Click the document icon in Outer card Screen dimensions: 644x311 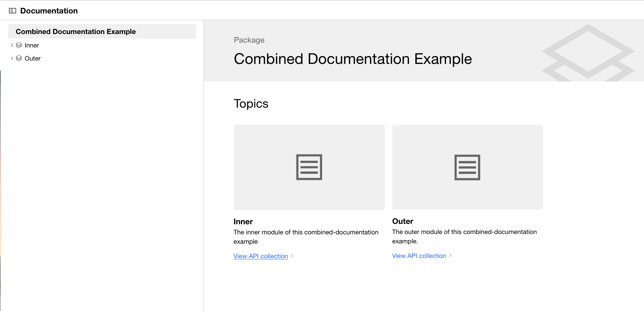coord(467,167)
